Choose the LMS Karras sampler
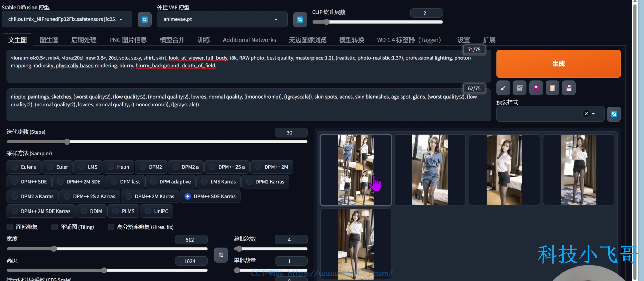 click(x=219, y=182)
